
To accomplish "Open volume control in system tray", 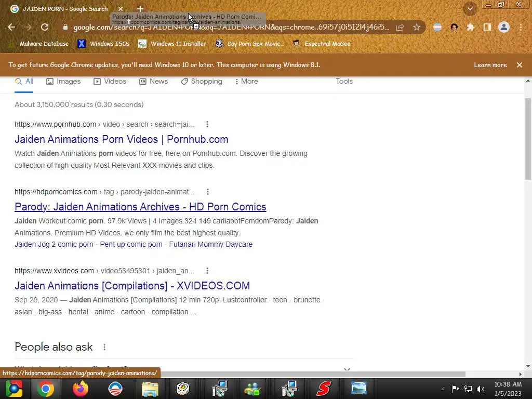I will 481,389.
